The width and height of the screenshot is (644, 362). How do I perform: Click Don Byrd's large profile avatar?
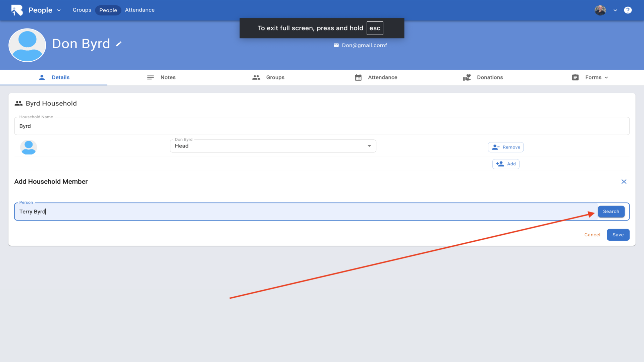[x=27, y=45]
